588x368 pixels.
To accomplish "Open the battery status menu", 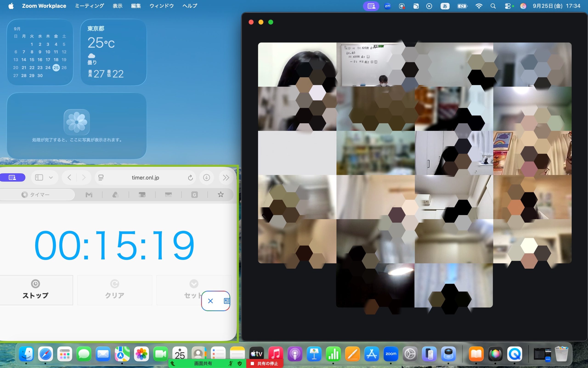I will [462, 6].
